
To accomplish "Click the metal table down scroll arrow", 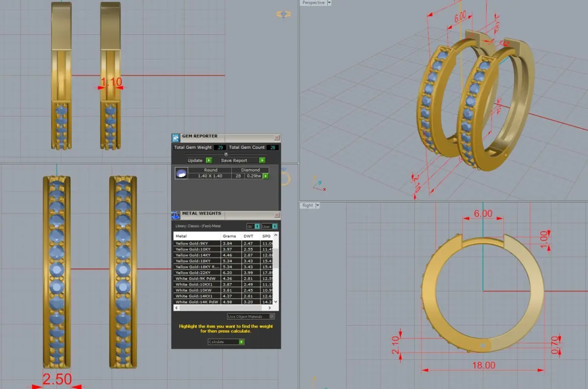I will (276, 302).
